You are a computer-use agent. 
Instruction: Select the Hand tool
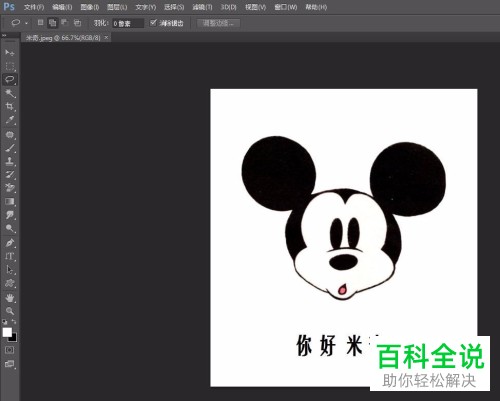click(10, 298)
